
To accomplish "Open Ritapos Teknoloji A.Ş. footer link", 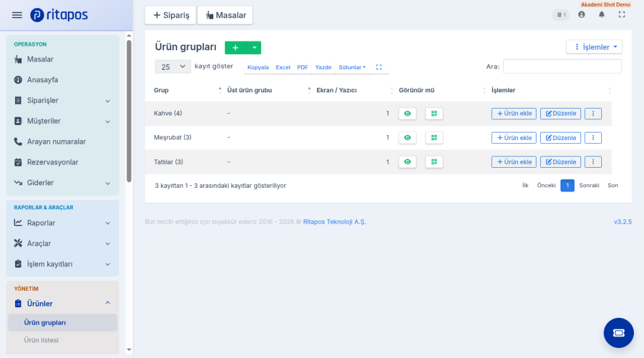I will coord(335,222).
